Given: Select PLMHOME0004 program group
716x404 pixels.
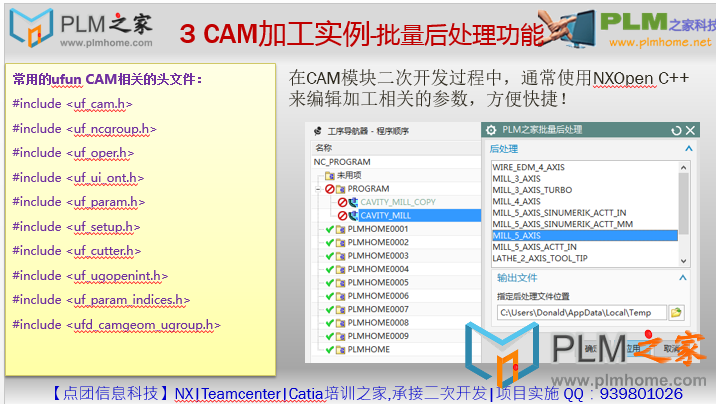Looking at the screenshot, I should pos(378,269).
